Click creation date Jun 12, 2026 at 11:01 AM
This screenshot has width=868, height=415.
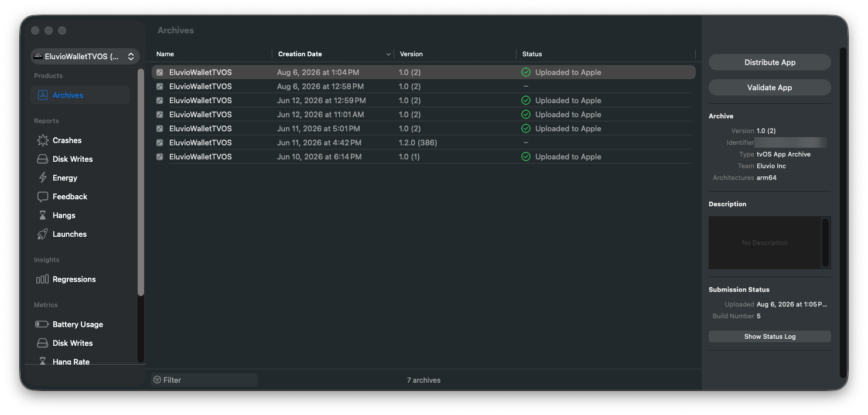[x=320, y=114]
